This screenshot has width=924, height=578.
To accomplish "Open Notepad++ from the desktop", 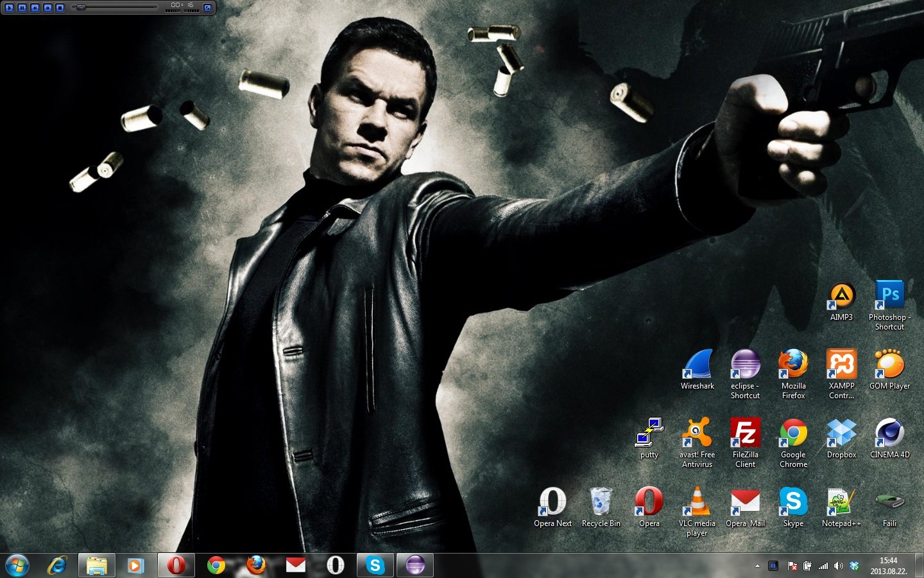I will point(841,502).
